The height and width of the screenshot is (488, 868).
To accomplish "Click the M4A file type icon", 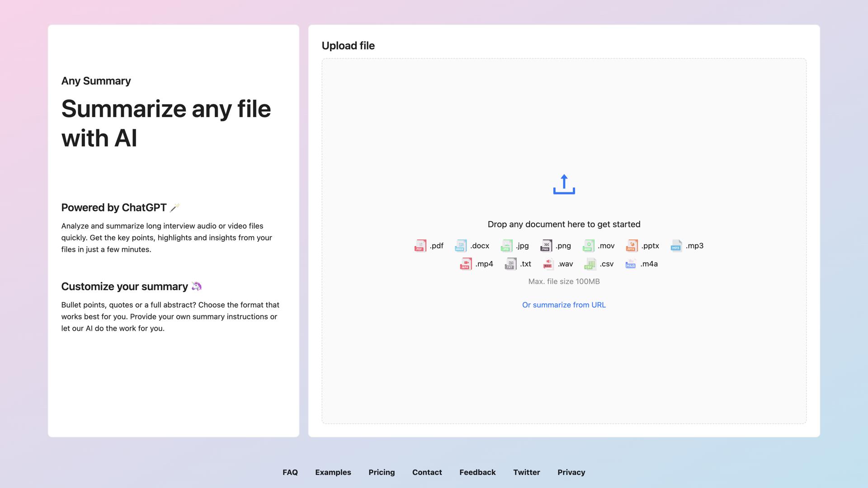I will coord(631,264).
